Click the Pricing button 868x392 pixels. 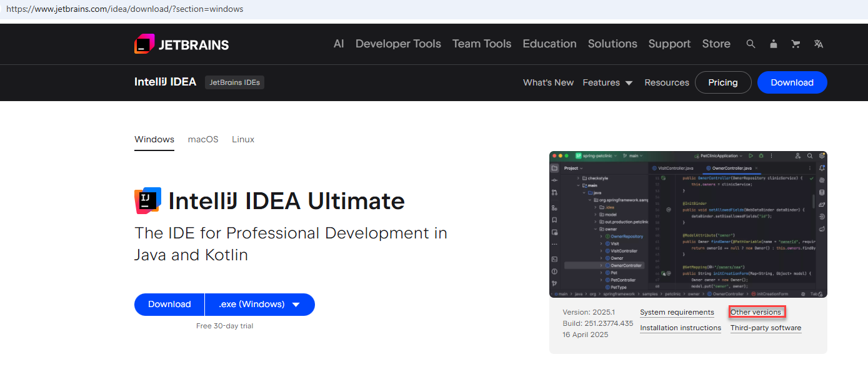[723, 82]
